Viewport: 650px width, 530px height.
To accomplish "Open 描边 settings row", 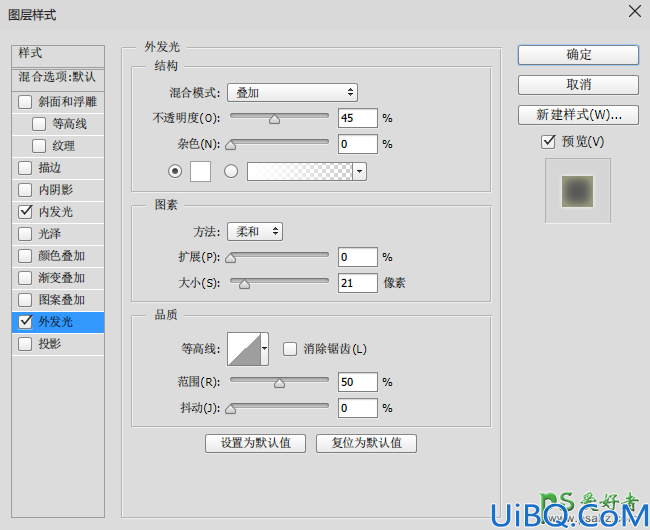I will pos(58,168).
